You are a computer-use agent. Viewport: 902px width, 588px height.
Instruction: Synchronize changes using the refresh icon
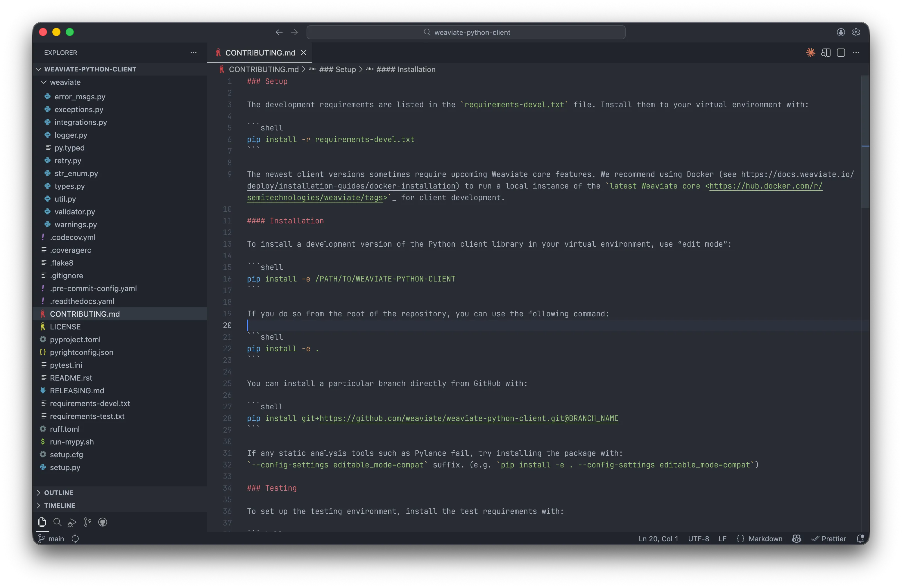click(x=76, y=538)
